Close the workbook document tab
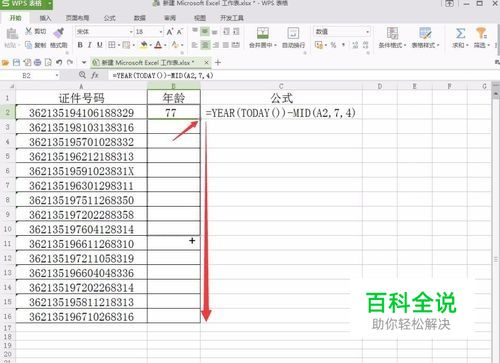The width and height of the screenshot is (500, 363). pyautogui.click(x=206, y=62)
